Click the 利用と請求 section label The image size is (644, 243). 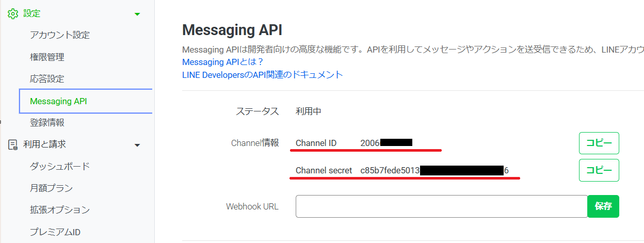tap(44, 145)
